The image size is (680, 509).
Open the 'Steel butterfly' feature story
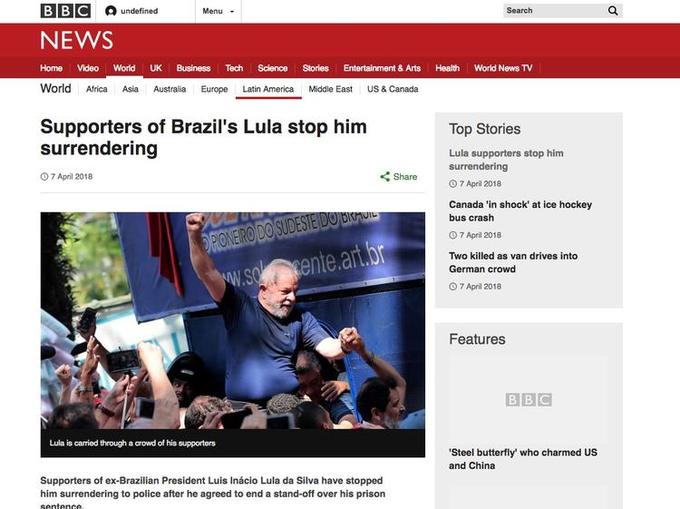point(523,459)
